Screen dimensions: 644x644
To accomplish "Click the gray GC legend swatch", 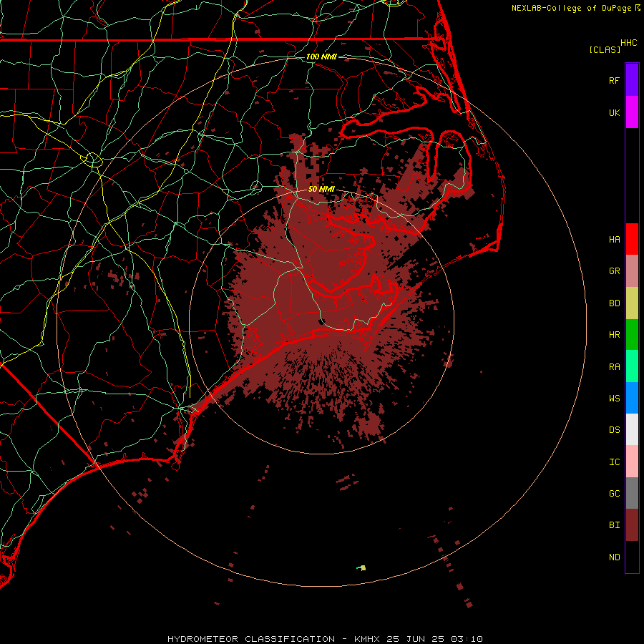I will click(632, 493).
